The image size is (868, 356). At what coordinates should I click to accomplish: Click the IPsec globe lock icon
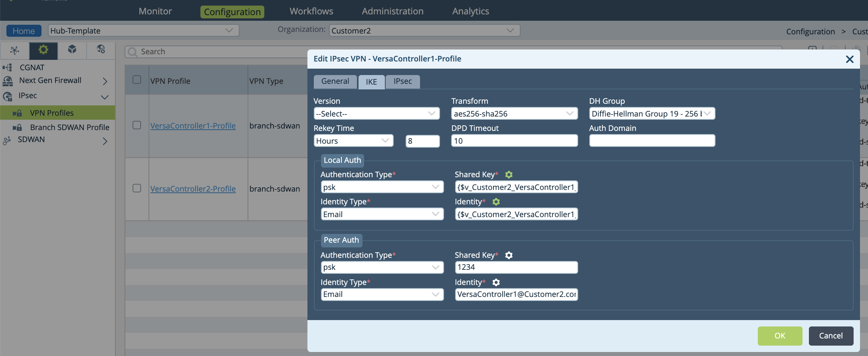[x=8, y=96]
